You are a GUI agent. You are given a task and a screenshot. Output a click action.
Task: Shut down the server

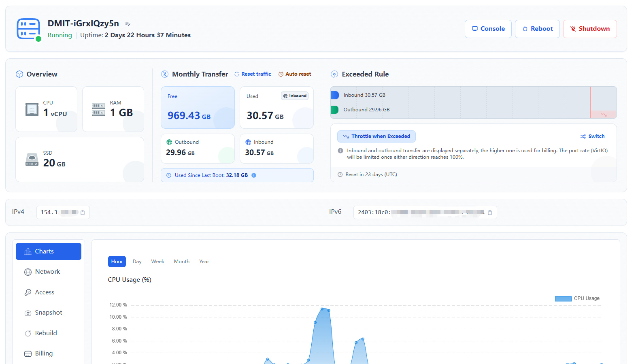(x=589, y=29)
